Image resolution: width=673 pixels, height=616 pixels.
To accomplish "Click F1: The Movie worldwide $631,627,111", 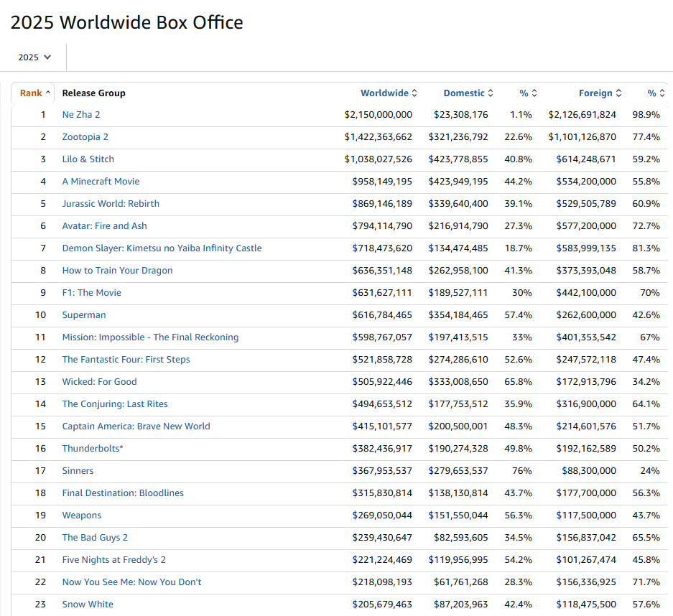I will tap(382, 293).
